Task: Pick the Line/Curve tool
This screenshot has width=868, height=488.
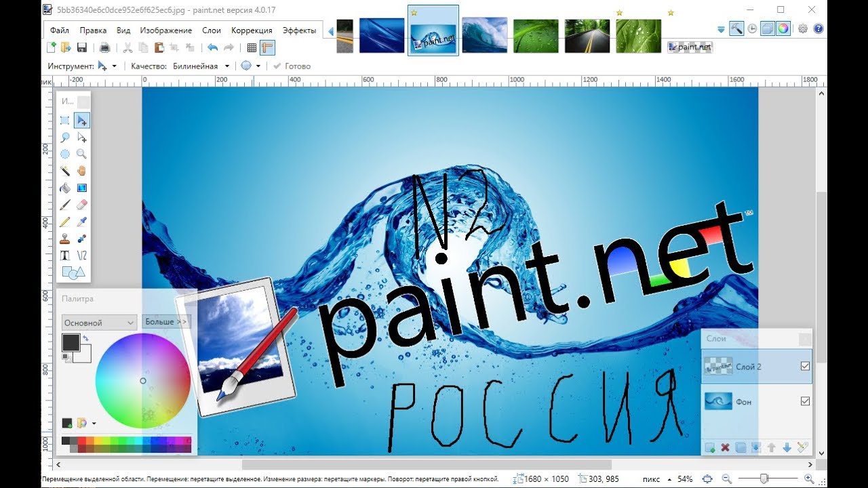Action: tap(82, 256)
